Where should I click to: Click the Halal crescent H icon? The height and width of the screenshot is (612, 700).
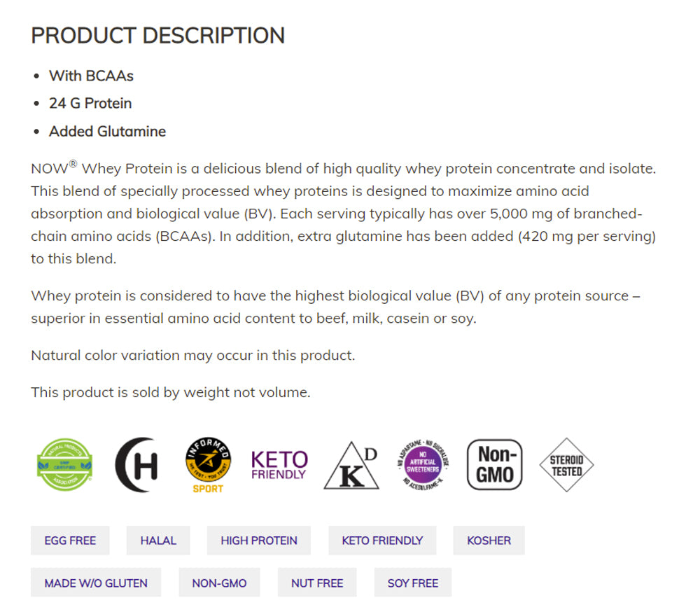[137, 464]
